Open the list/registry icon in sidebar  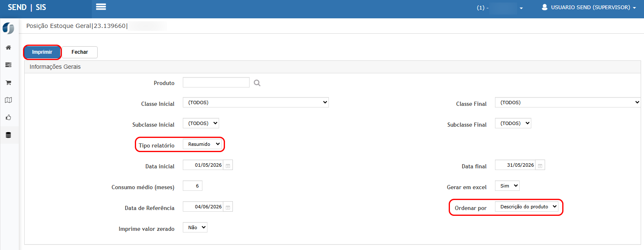8,65
